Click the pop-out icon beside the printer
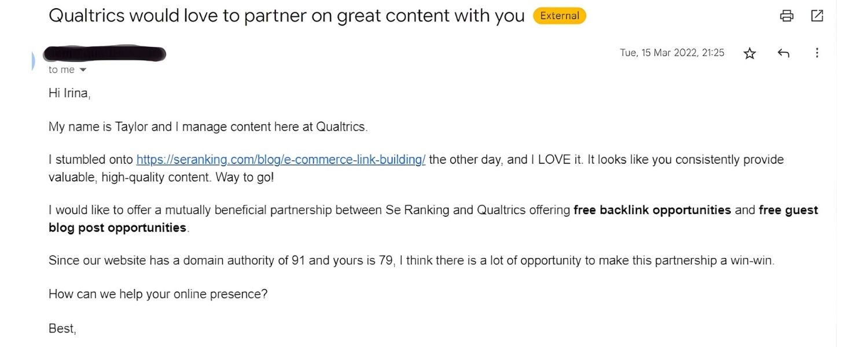This screenshot has width=868, height=347. (817, 16)
